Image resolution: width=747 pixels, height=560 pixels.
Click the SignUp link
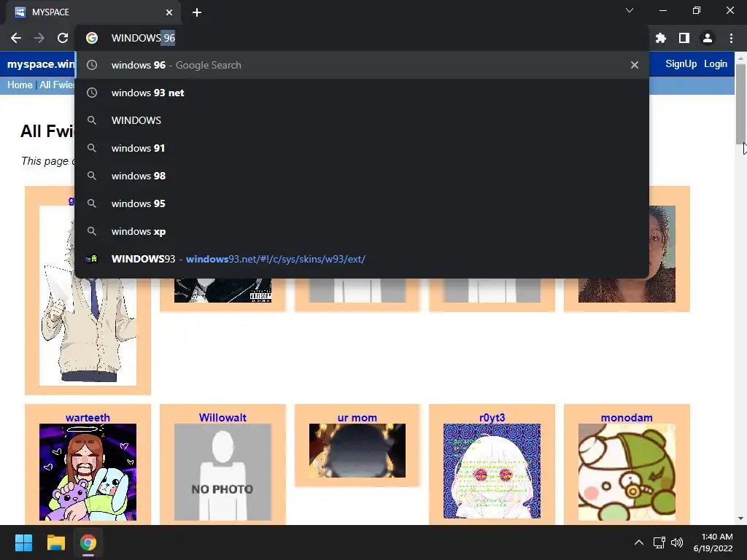pyautogui.click(x=681, y=64)
